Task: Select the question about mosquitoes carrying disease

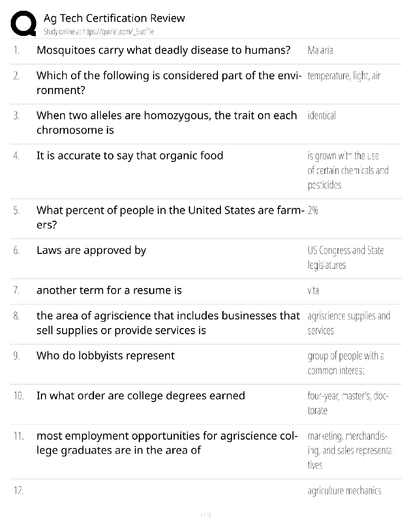Action: click(x=163, y=50)
